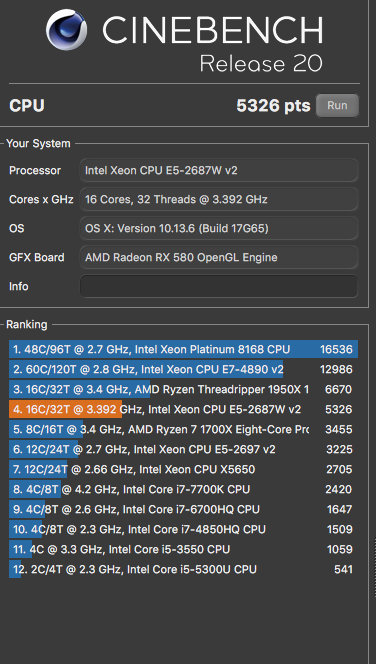This screenshot has height=664, width=376.
Task: Select ranking row Core i7-4850HQ
Action: click(x=183, y=529)
